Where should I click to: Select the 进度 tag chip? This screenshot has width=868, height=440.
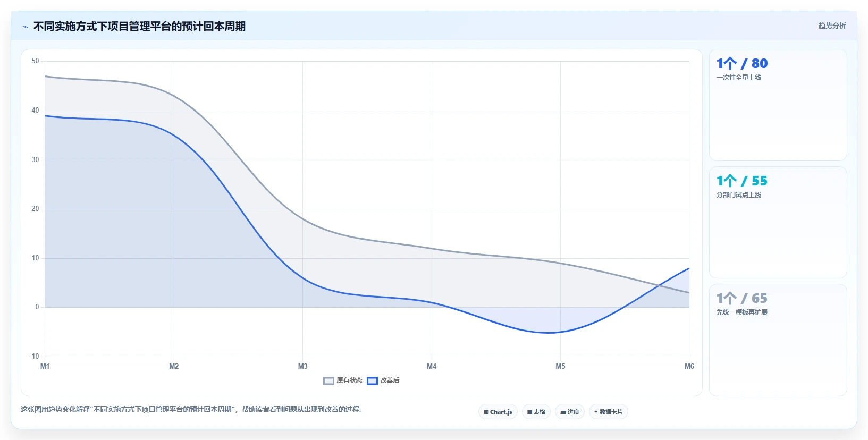click(x=570, y=412)
